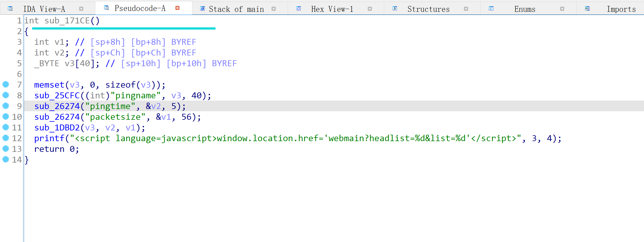644x242 pixels.
Task: Click the BYREF comment on v1 line
Action: pyautogui.click(x=184, y=42)
